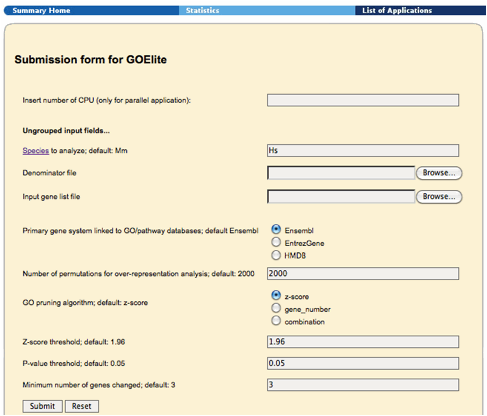Click the Z-score threshold field
Viewport: 487px width, 416px height.
click(x=363, y=342)
